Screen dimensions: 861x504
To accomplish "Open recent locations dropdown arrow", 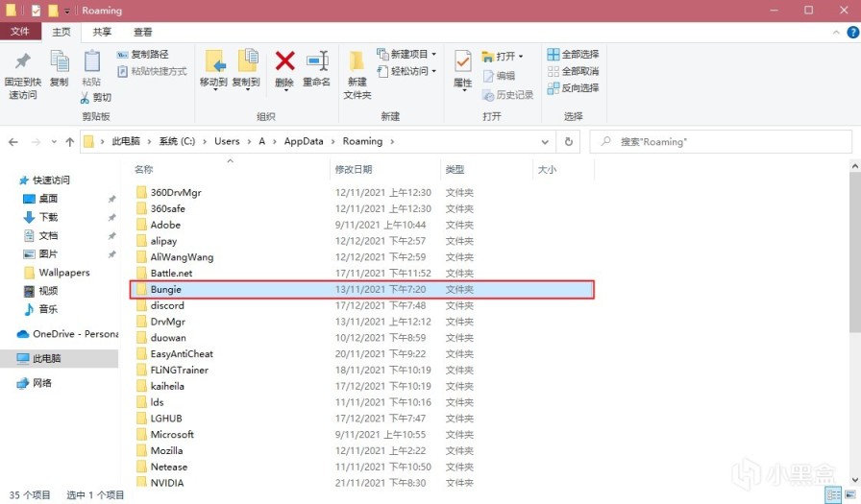I will [54, 142].
